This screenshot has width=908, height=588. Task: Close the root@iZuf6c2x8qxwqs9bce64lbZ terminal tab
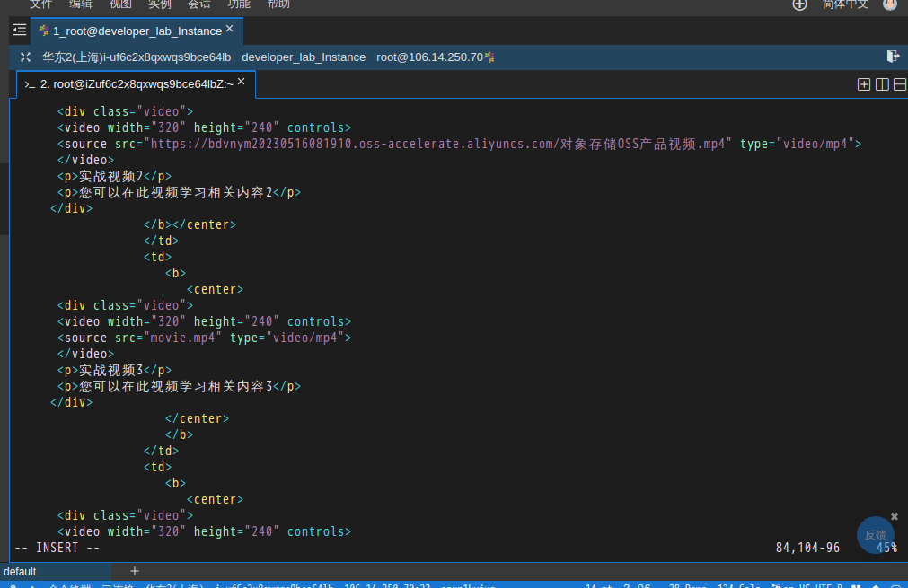pos(242,82)
